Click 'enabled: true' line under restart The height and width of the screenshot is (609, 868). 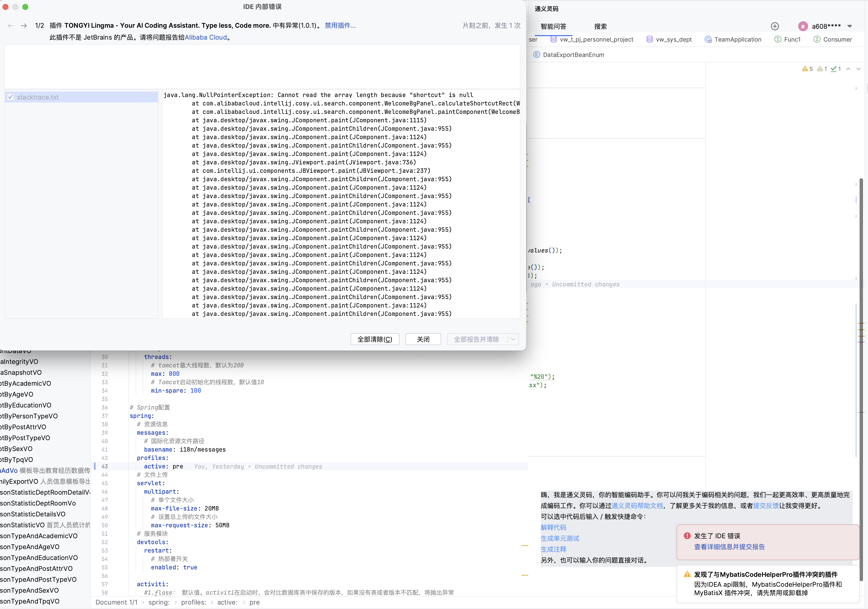pyautogui.click(x=174, y=567)
